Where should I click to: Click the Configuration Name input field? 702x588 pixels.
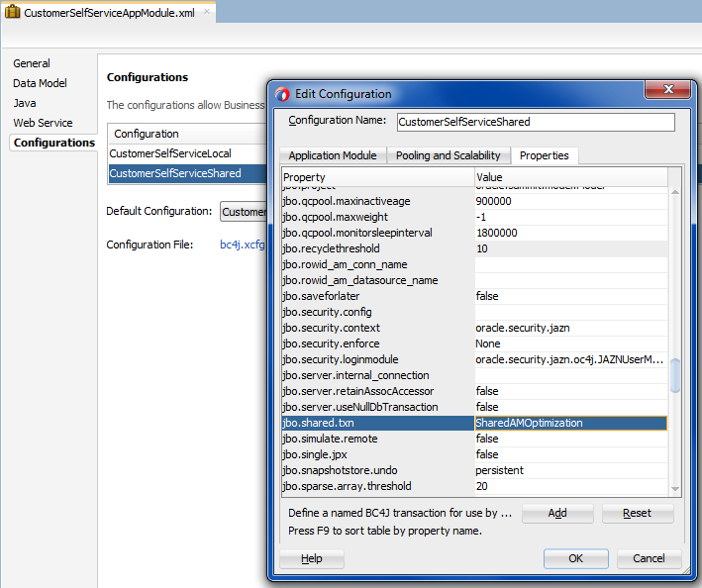tap(536, 122)
